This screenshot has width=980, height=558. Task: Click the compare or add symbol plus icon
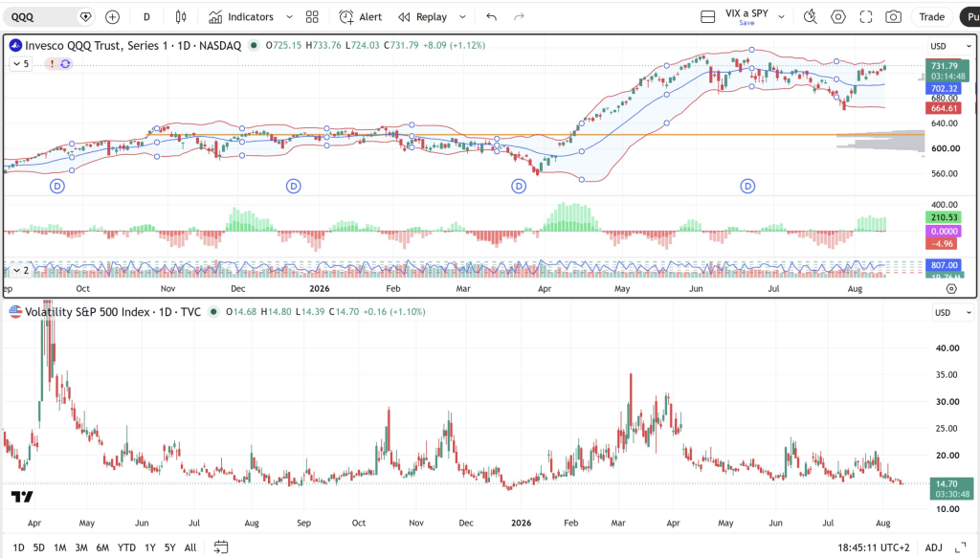(113, 17)
